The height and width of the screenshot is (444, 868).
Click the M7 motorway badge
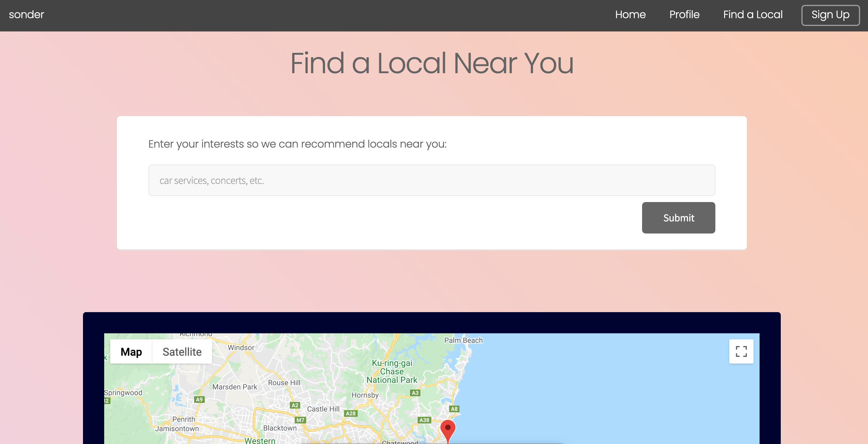(300, 420)
